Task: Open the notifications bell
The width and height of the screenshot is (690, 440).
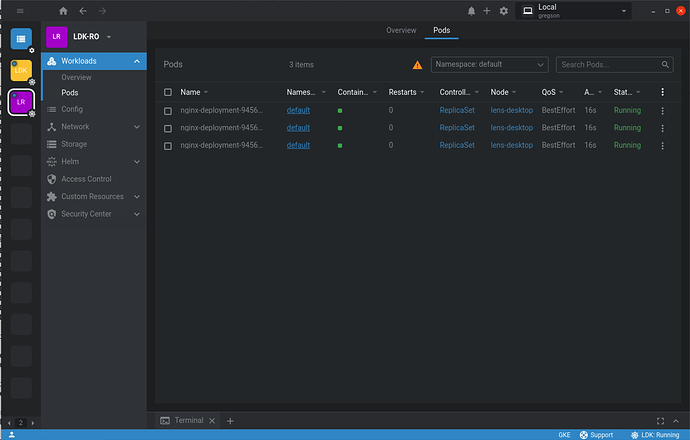Action: pyautogui.click(x=471, y=11)
